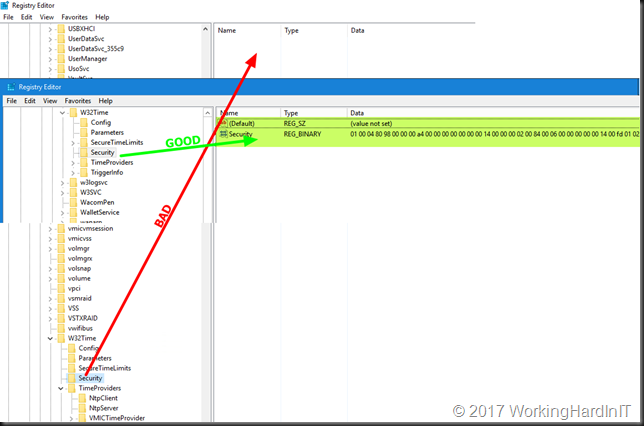
Task: Select the VSS key label
Action: 74,308
